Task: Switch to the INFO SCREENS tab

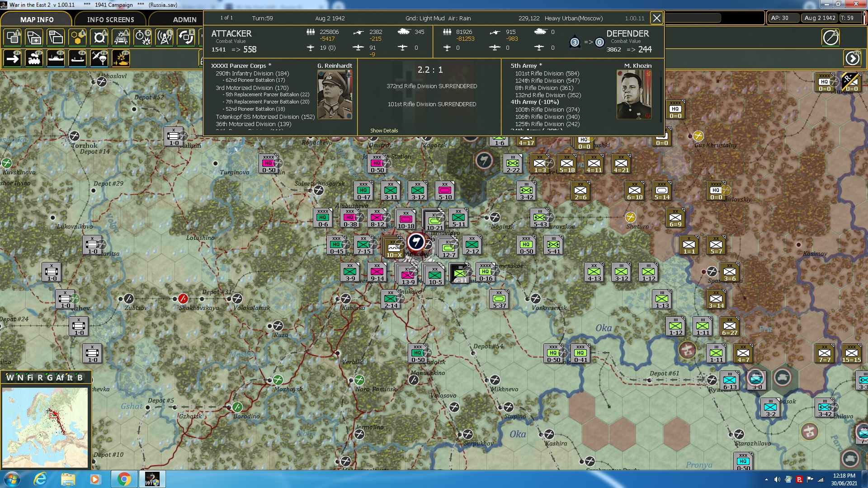Action: click(110, 19)
